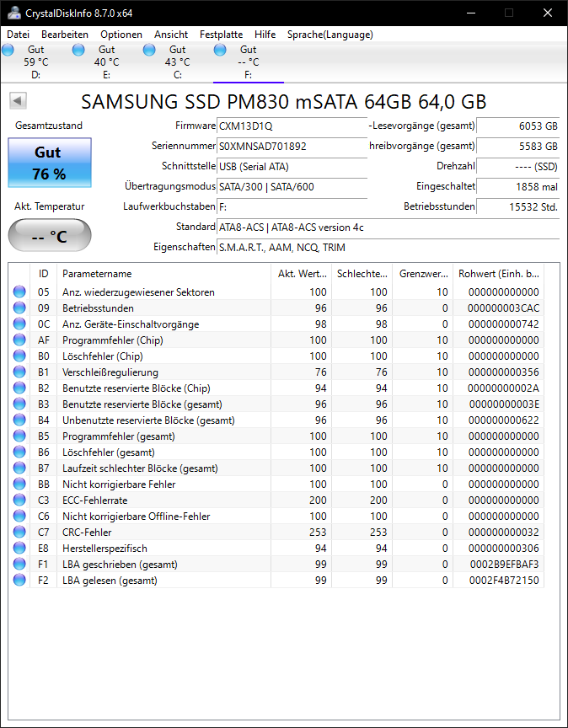Click the SAMSUNG SSD PM830 model title
The width and height of the screenshot is (568, 728).
tap(284, 102)
